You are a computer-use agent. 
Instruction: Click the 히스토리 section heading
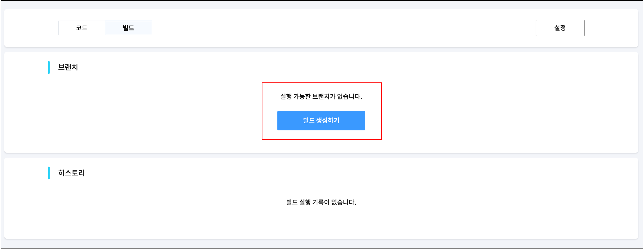click(71, 173)
